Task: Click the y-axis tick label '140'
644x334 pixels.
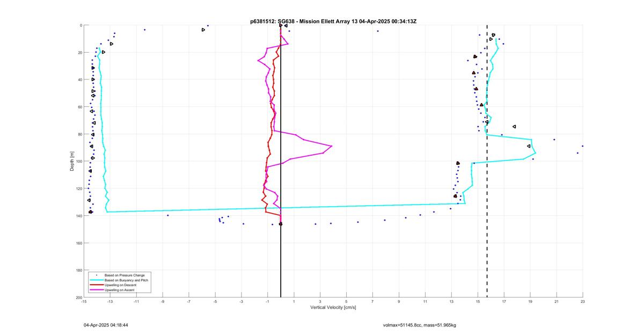Action: coord(78,216)
